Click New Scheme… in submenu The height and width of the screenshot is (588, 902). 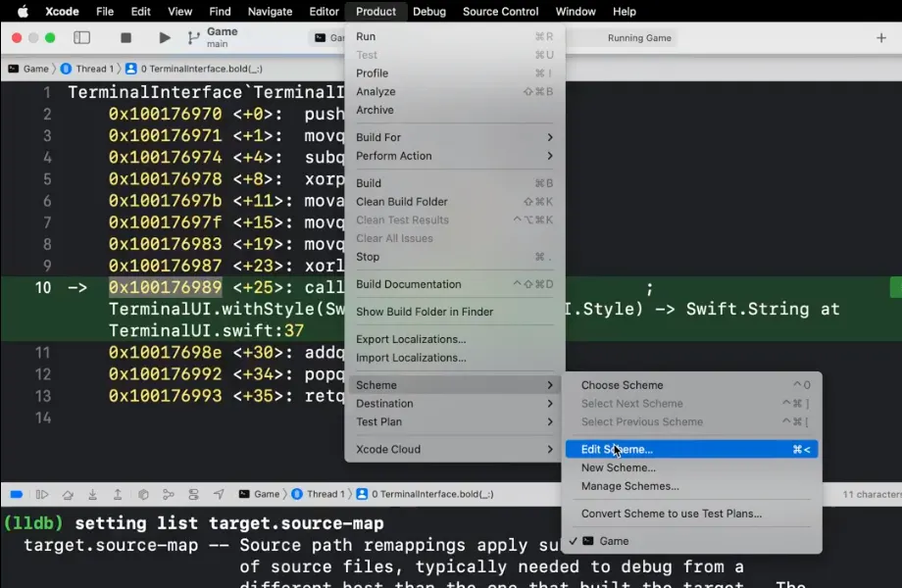point(691,467)
